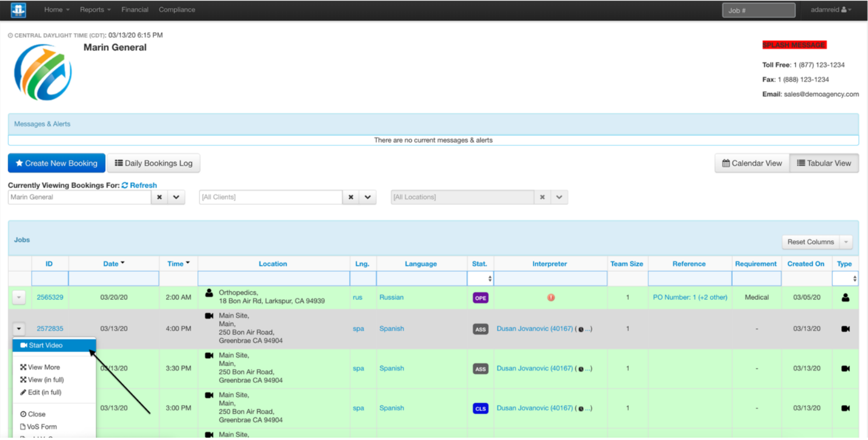
Task: Click the Refresh icon link
Action: point(139,185)
